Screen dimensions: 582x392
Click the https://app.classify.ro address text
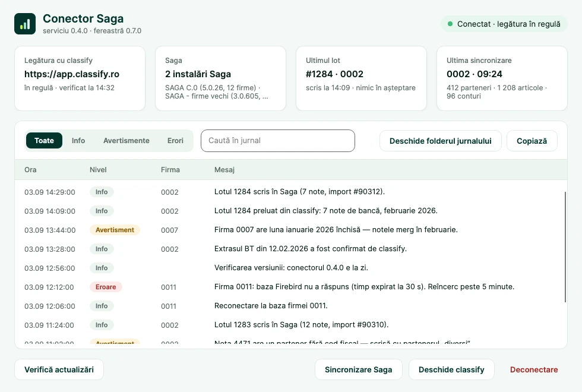click(x=72, y=74)
